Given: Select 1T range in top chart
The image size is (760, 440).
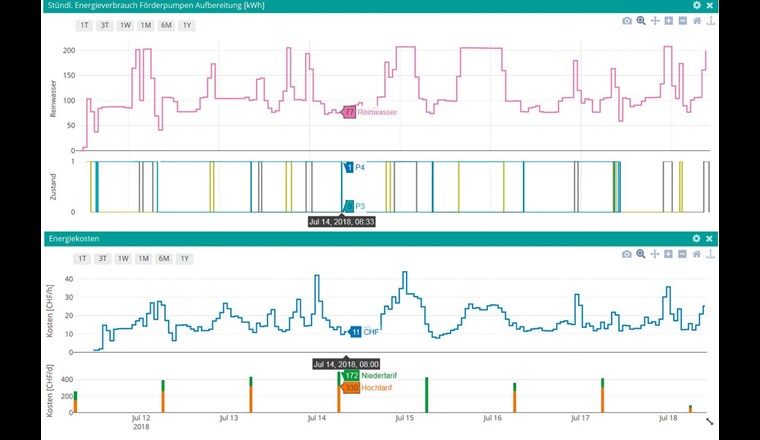Looking at the screenshot, I should (83, 25).
